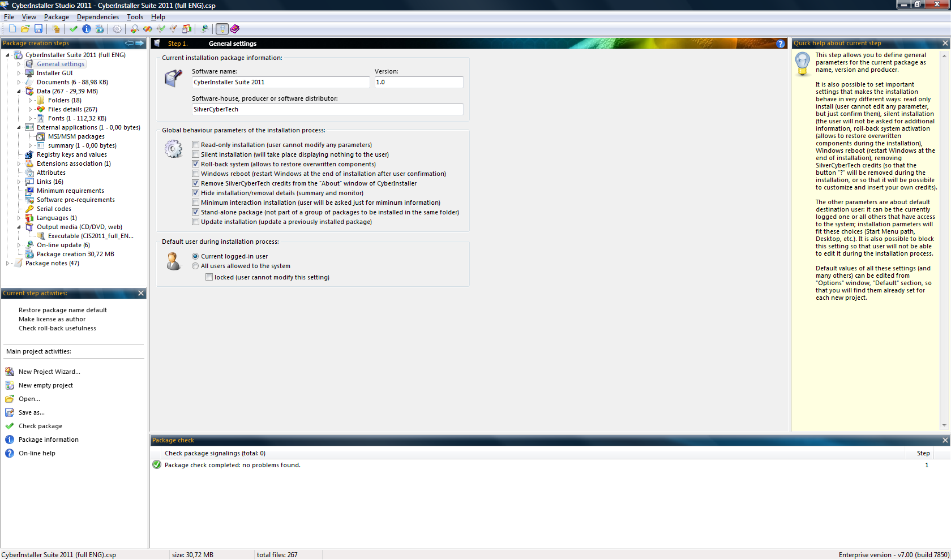Close the Package check panel
This screenshot has height=560, width=951.
tap(945, 440)
